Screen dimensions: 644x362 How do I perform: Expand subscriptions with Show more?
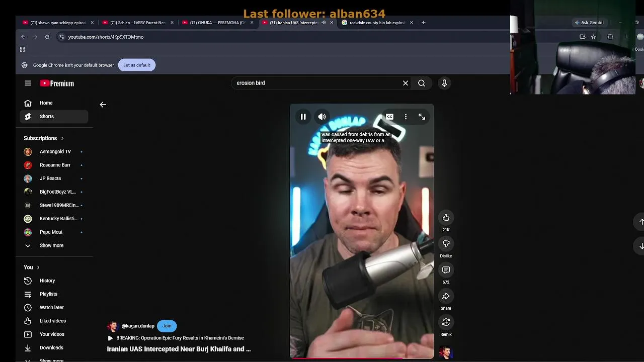54,245
